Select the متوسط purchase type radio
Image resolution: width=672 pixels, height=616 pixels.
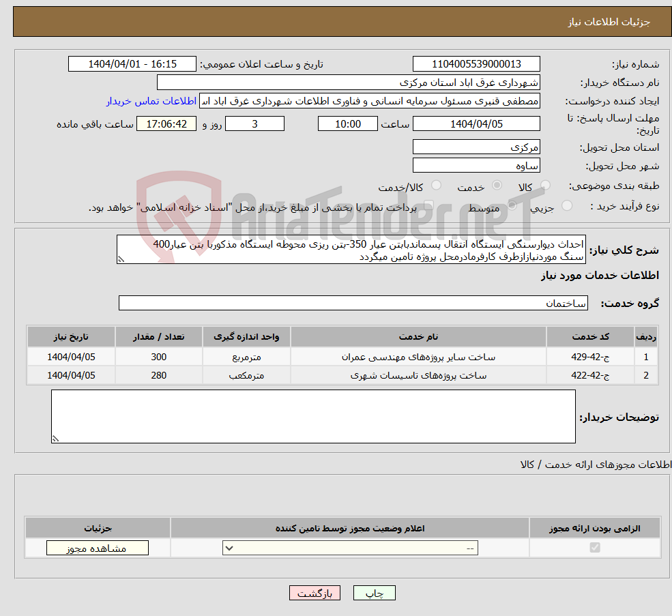point(512,206)
